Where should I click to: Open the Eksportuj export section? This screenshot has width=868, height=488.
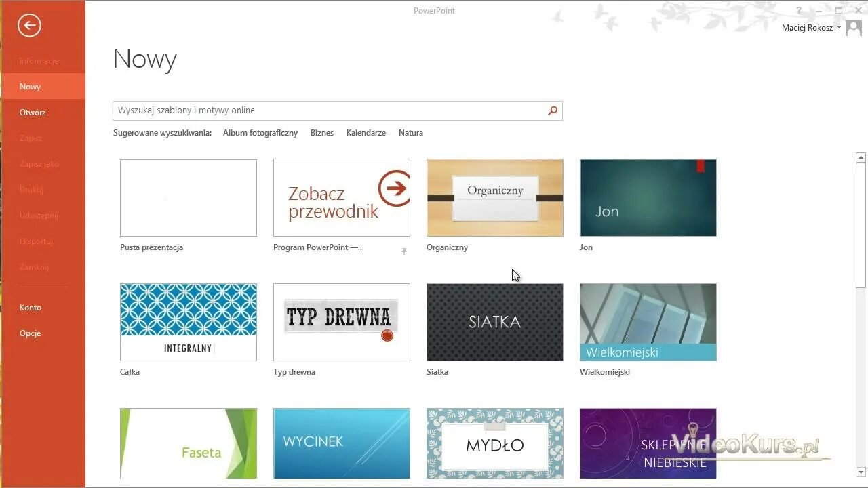pos(37,241)
